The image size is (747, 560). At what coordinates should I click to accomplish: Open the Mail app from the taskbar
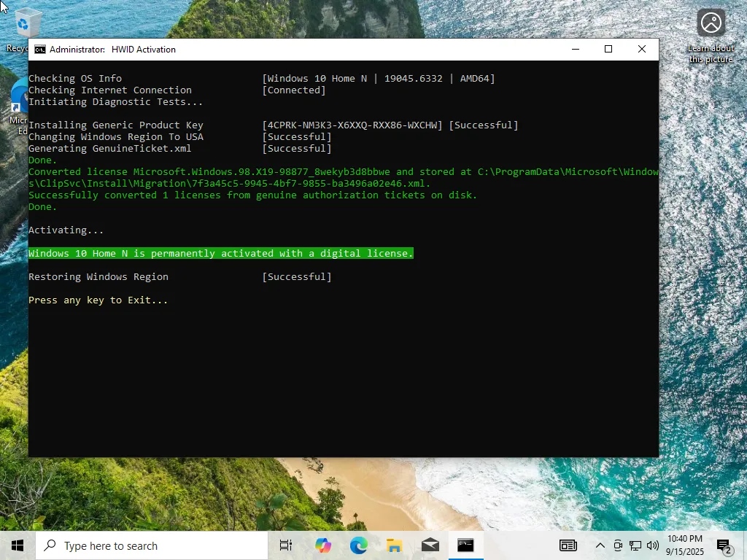click(430, 545)
